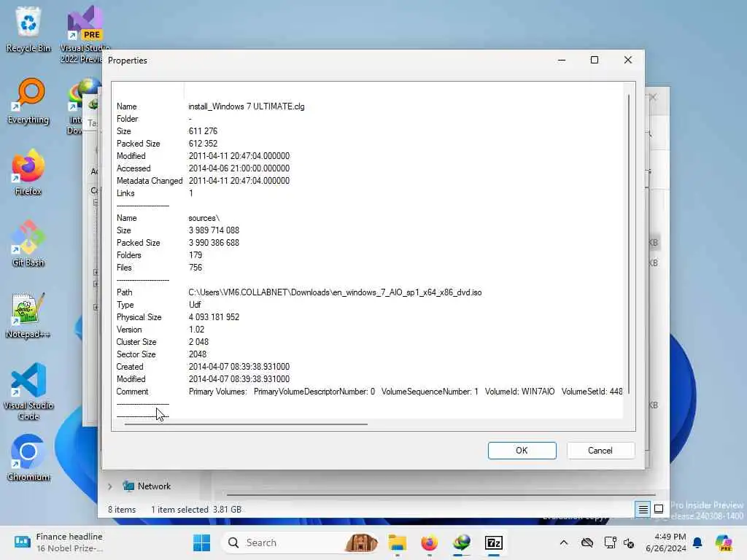Click the Packed Size value 612 352

[x=203, y=144]
